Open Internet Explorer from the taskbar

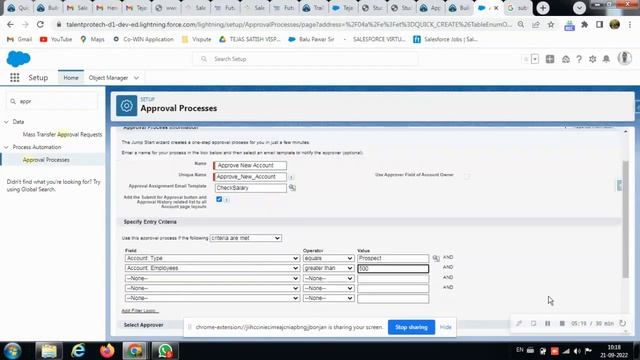pyautogui.click(x=78, y=351)
